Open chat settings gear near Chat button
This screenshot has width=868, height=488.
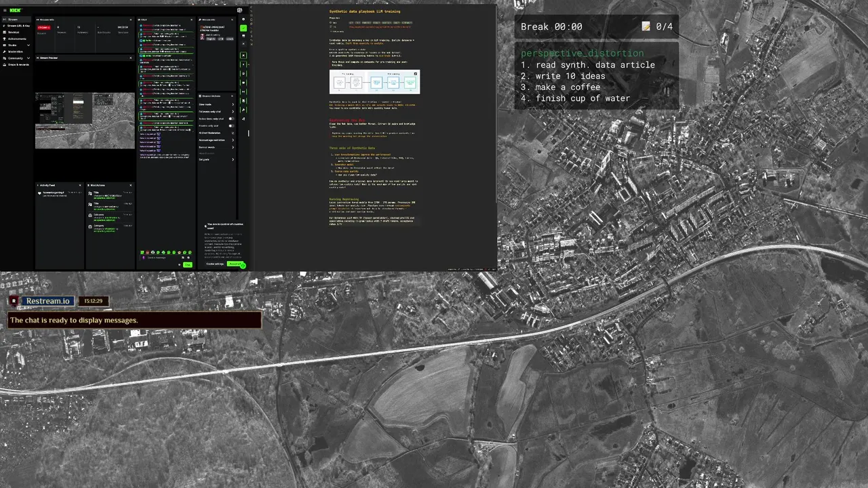(x=180, y=264)
